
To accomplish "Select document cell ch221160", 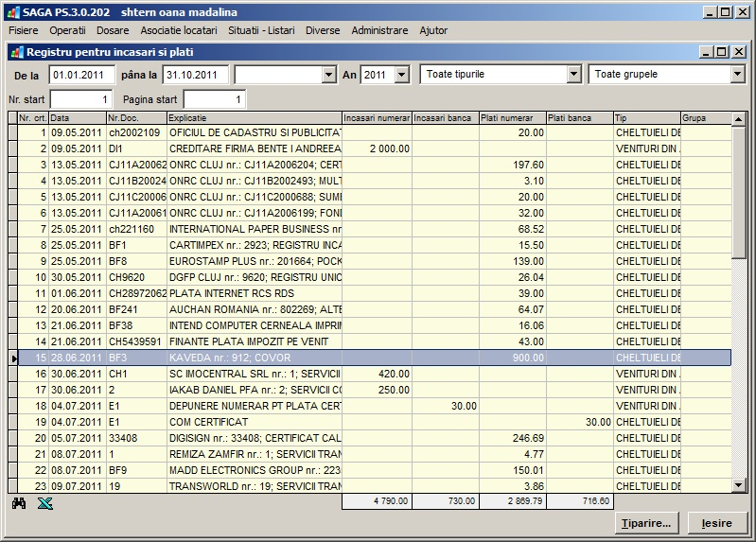I will 136,229.
